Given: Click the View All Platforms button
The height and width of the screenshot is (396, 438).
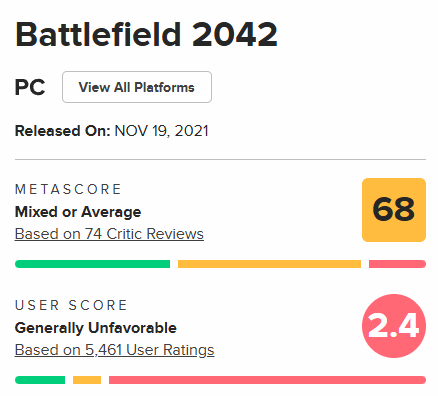Looking at the screenshot, I should 137,87.
